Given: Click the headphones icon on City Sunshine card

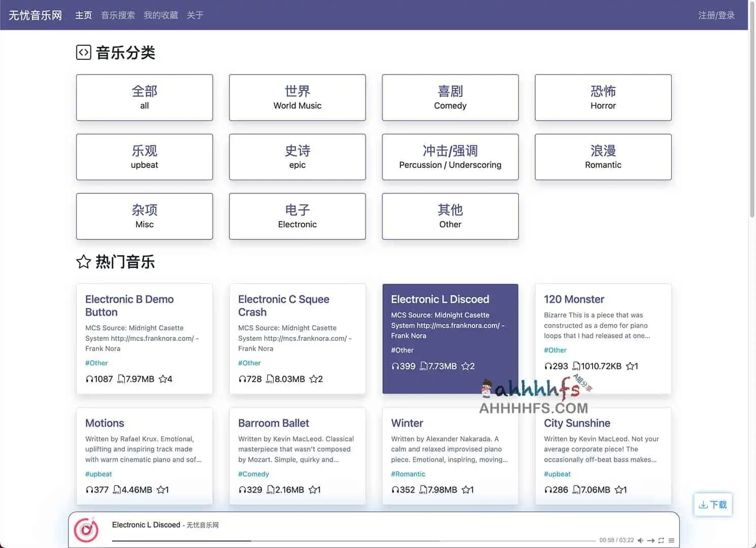Looking at the screenshot, I should coord(548,490).
